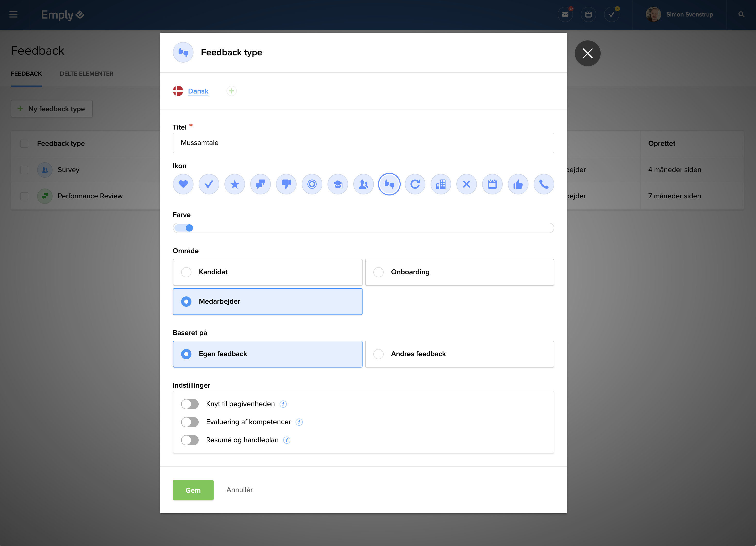This screenshot has width=756, height=546.
Task: Cancel with the Annullér link
Action: tap(239, 490)
